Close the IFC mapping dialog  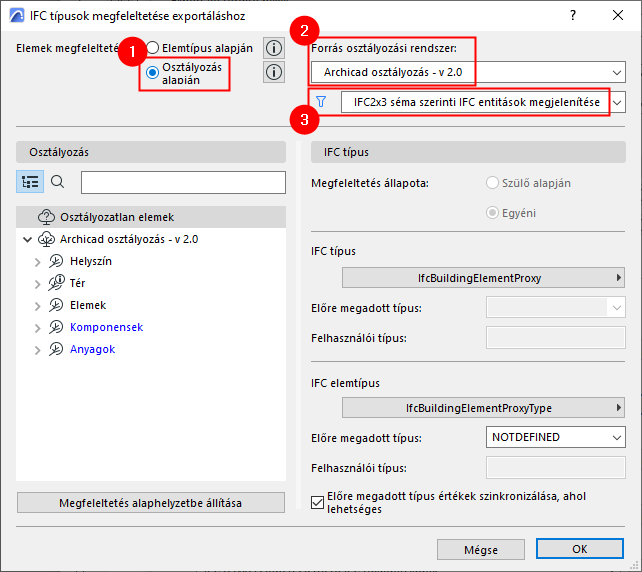[618, 16]
